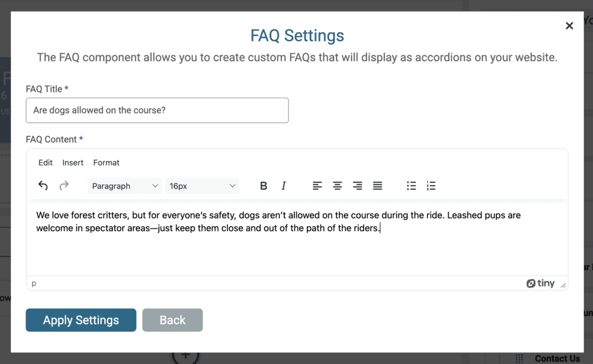Viewport: 593px width, 364px height.
Task: Open the Edit menu
Action: [46, 163]
